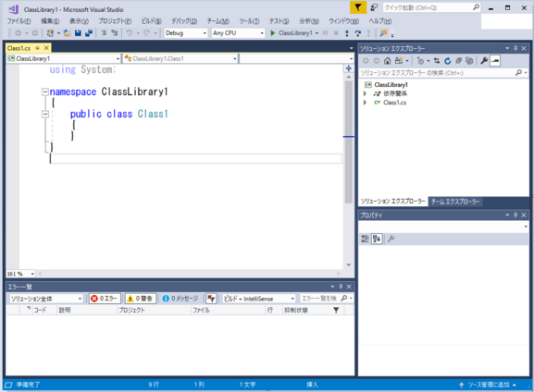Viewport: 534px width, 392px height.
Task: Click the Project column header in error list
Action: 154,310
